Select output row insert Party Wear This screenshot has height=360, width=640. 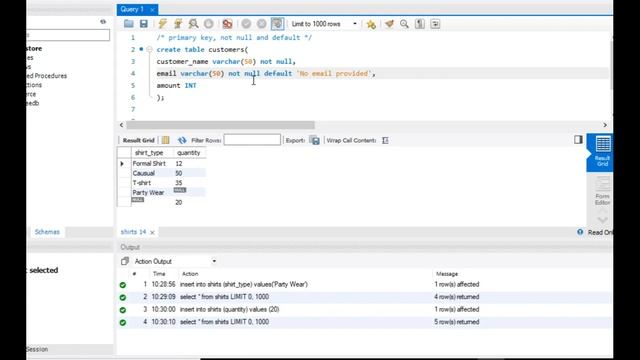pyautogui.click(x=363, y=284)
